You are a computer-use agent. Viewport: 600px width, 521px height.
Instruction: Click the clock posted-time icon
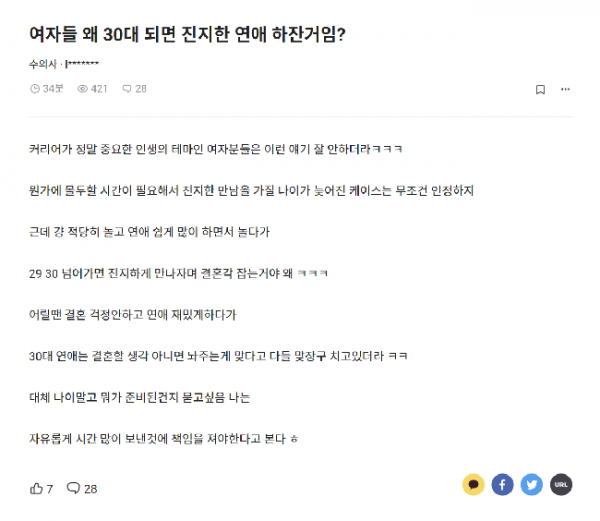tap(35, 89)
